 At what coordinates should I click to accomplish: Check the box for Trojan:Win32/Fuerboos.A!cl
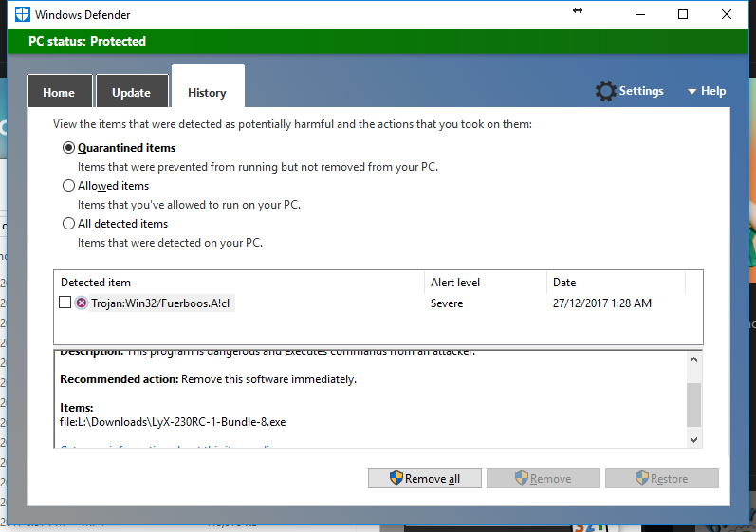65,303
